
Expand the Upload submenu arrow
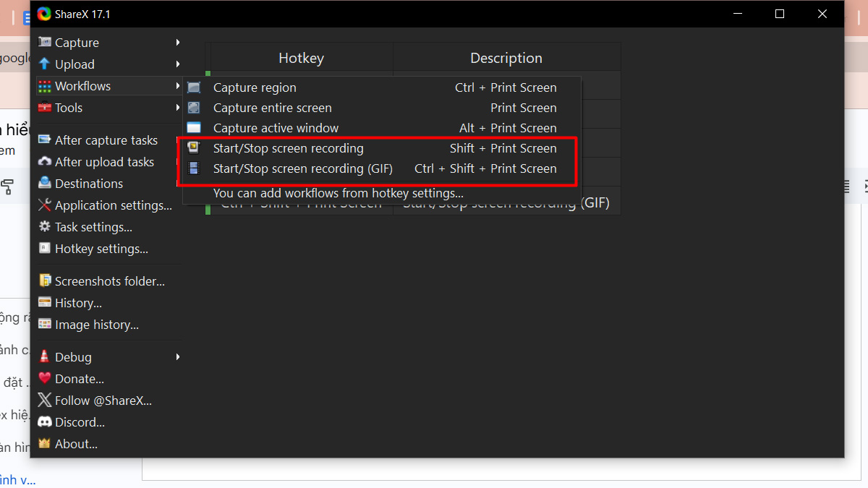pyautogui.click(x=177, y=64)
